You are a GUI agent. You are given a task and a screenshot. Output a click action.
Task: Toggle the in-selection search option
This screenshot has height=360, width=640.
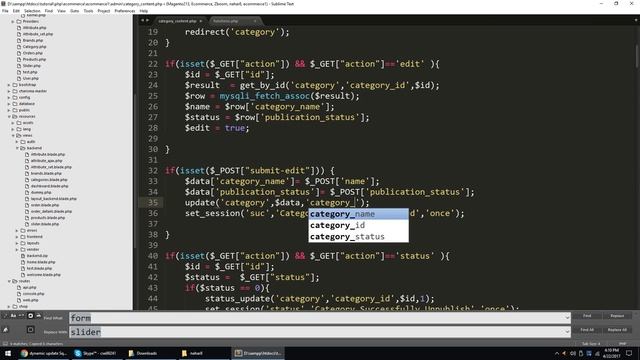coord(38,316)
